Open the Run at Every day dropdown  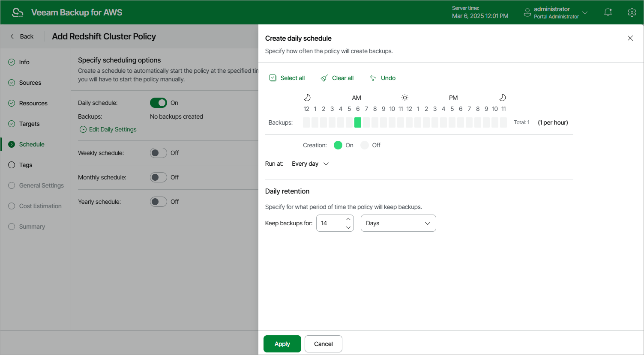click(x=310, y=163)
